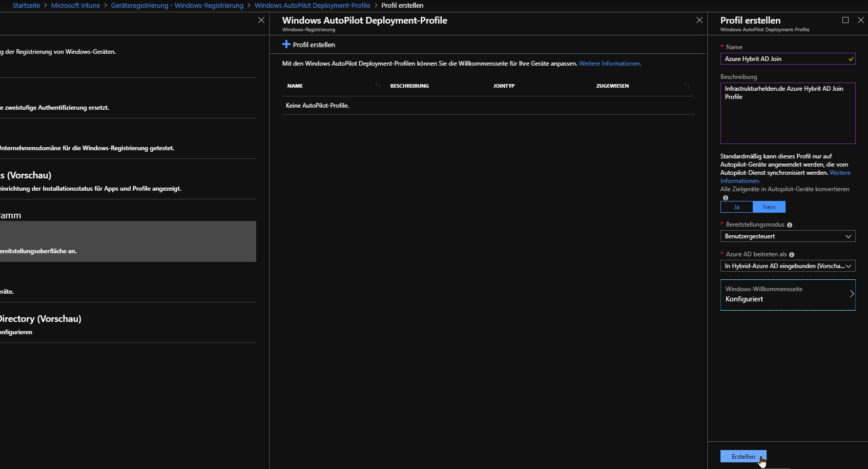The width and height of the screenshot is (868, 469).
Task: Open the Weitere Informationen link in AutoPilot description
Action: point(610,64)
